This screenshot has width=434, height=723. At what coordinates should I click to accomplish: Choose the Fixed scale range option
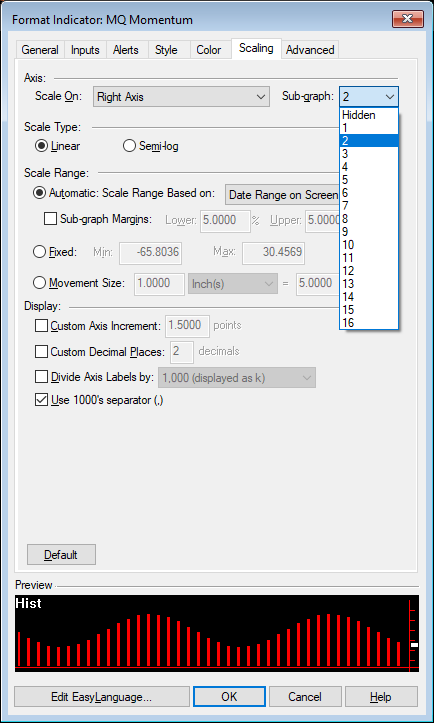55,252
